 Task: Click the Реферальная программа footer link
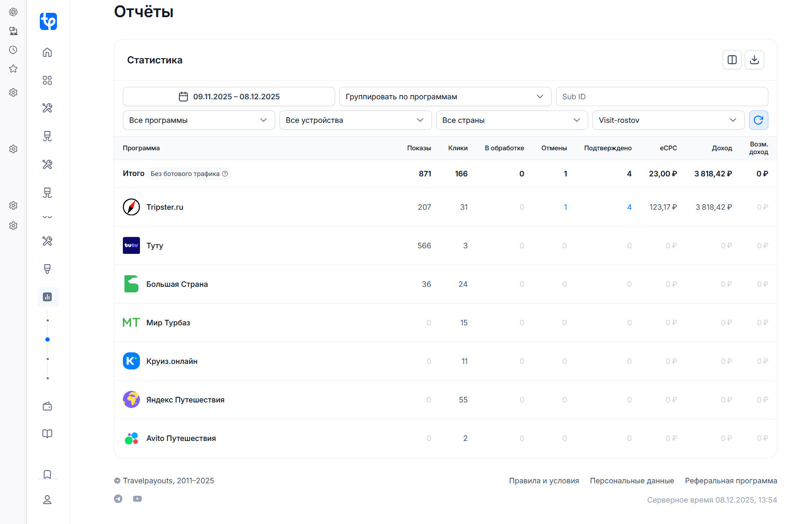pos(731,481)
